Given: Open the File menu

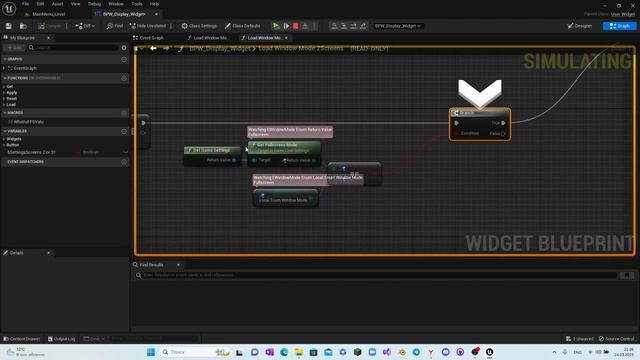Looking at the screenshot, I should coord(25,4).
